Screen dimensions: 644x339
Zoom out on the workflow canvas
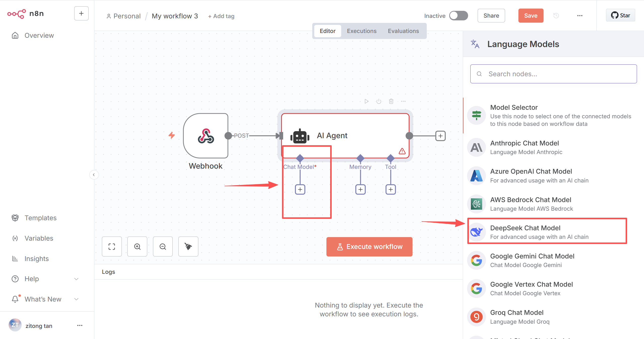pyautogui.click(x=163, y=246)
